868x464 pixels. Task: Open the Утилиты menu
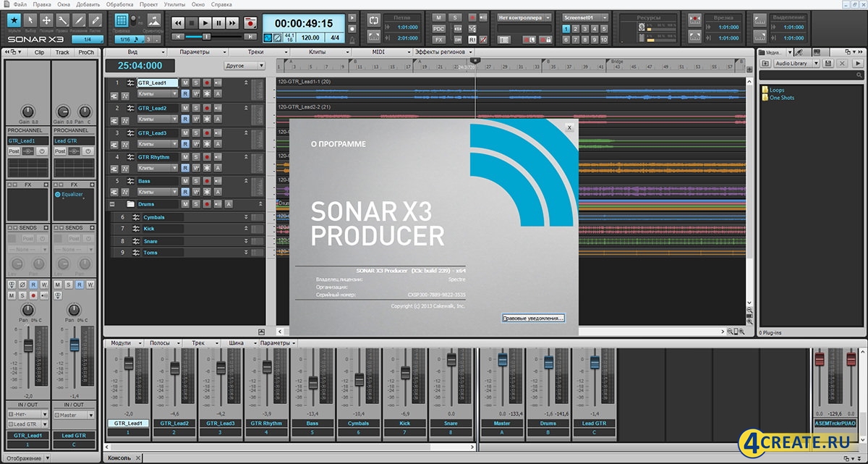[175, 4]
